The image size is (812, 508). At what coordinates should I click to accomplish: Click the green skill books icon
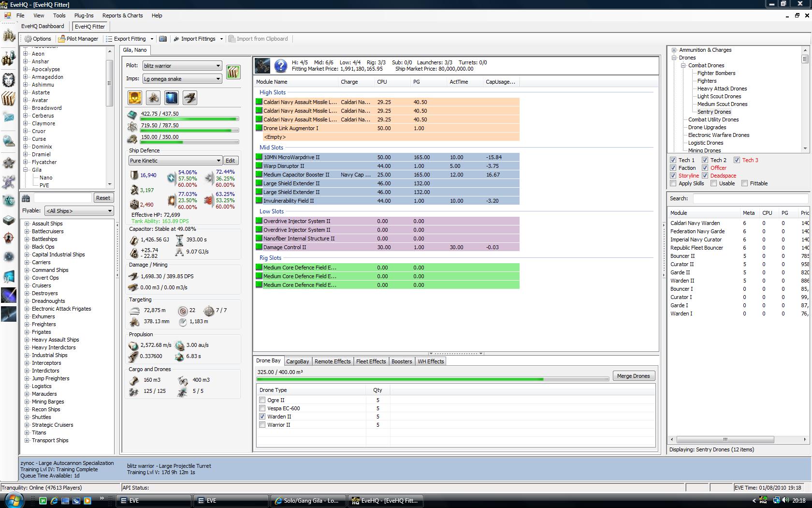[x=233, y=72]
